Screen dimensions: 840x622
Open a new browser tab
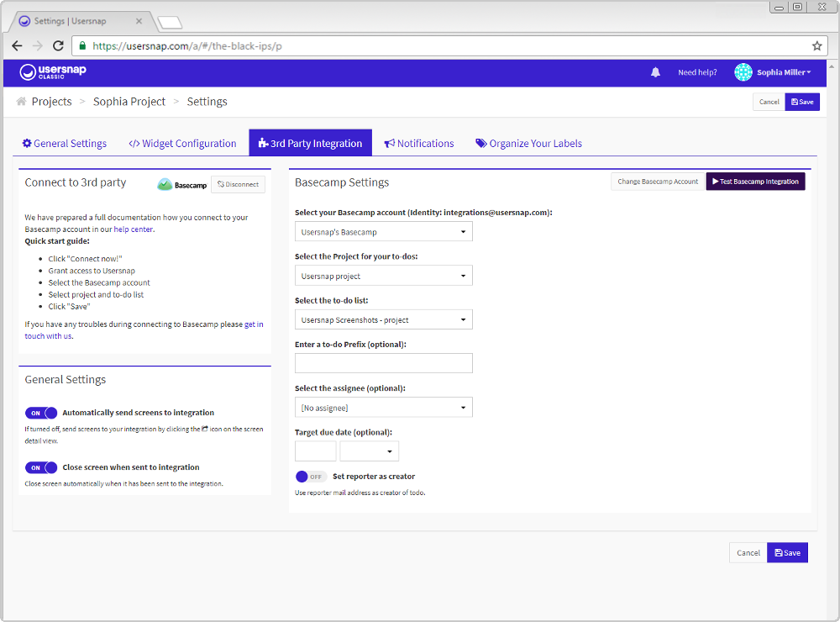pyautogui.click(x=171, y=23)
